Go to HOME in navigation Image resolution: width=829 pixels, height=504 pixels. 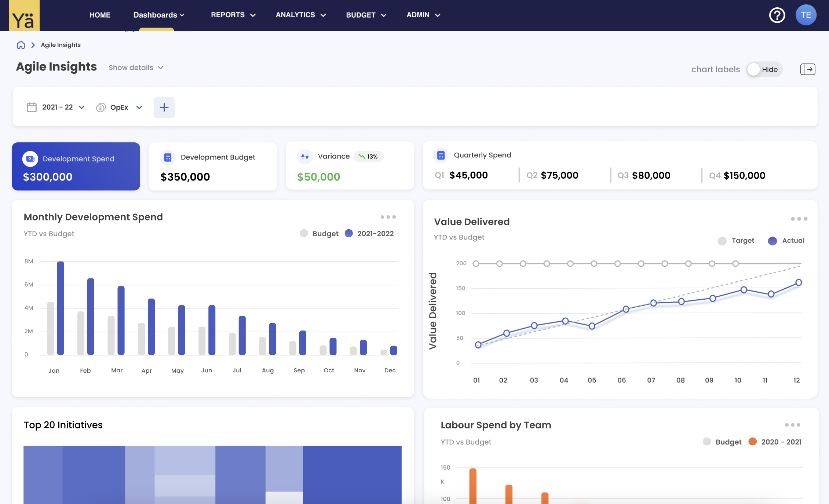pos(100,15)
